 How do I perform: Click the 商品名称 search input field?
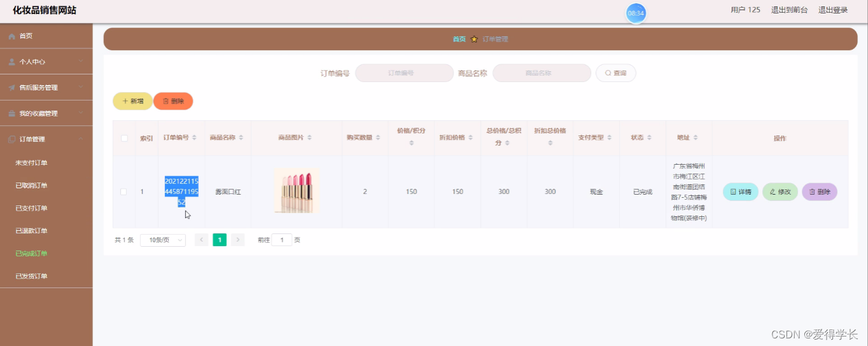(542, 73)
